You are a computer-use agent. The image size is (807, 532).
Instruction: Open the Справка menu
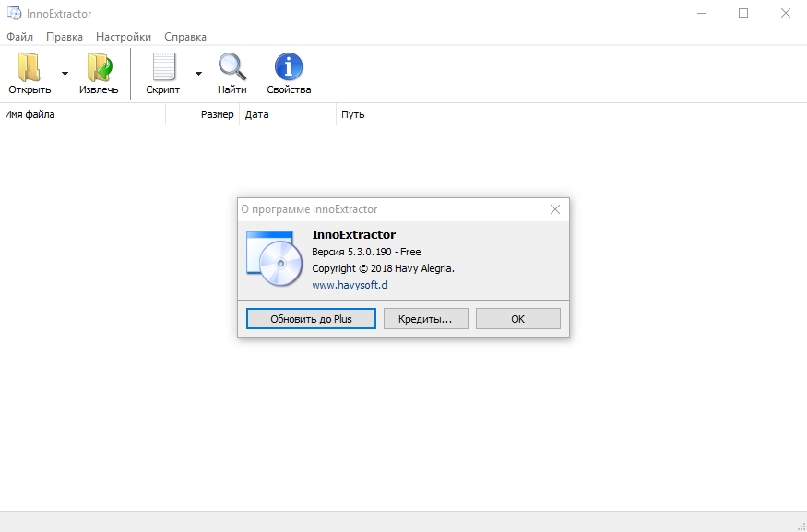pyautogui.click(x=185, y=37)
